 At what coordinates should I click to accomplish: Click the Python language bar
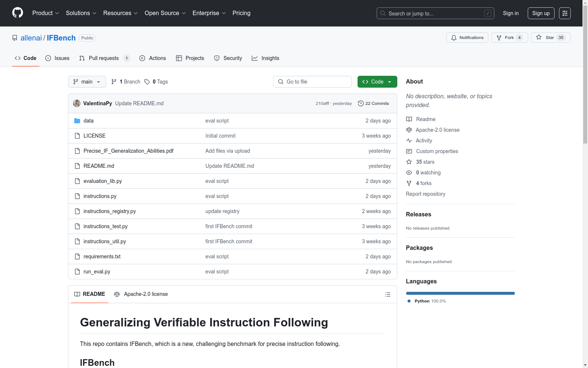click(460, 293)
